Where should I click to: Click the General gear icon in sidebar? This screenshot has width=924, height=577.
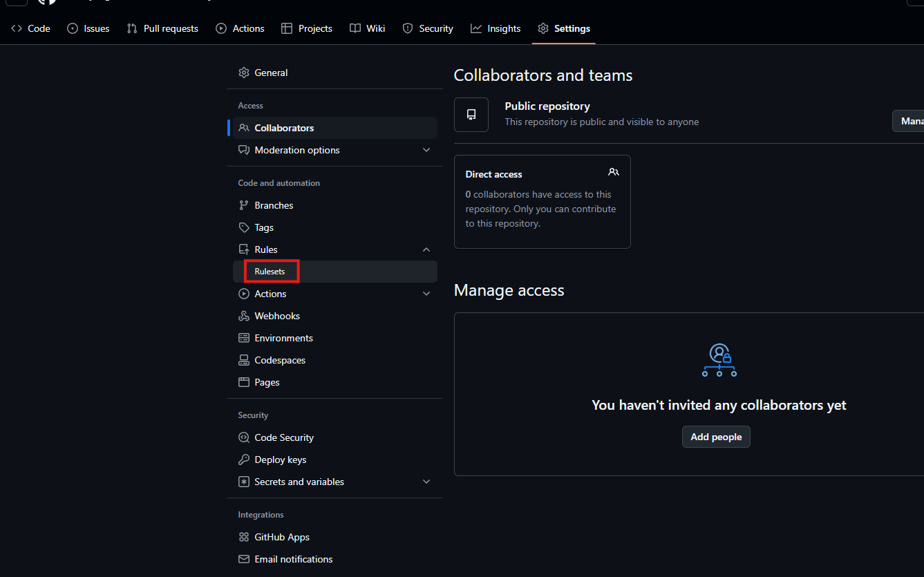pyautogui.click(x=243, y=73)
